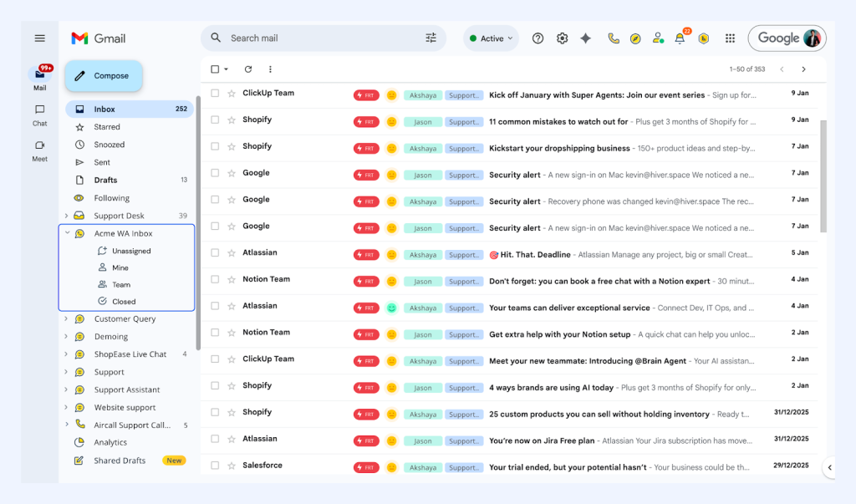Click the Compose button
Screen dimensions: 856x504
click(104, 76)
